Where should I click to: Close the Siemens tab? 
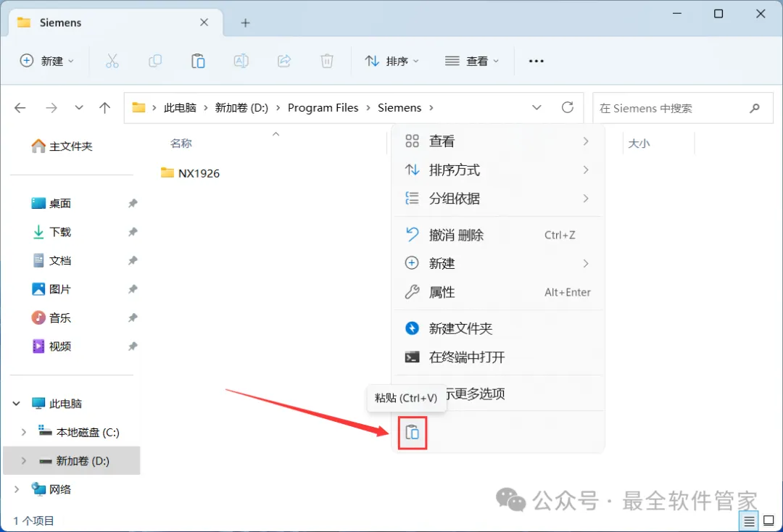(x=204, y=22)
